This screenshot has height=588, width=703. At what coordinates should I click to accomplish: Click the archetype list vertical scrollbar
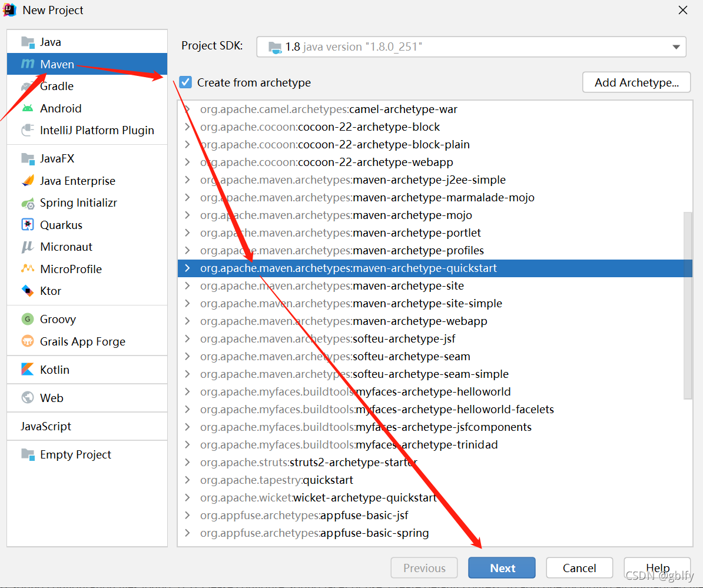click(687, 305)
